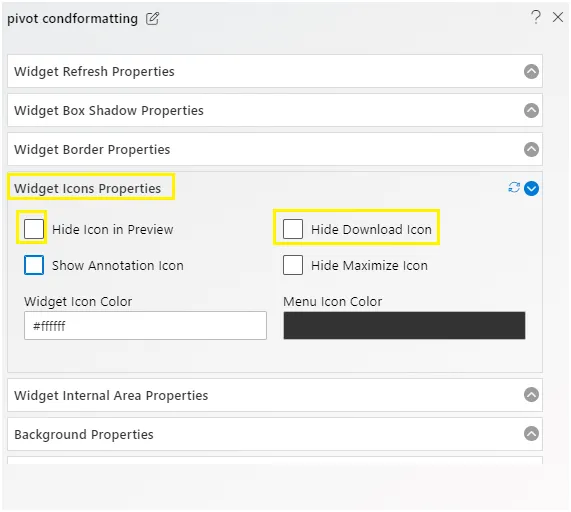Screen dimensions: 571x512
Task: Open the help question mark icon
Action: [535, 17]
